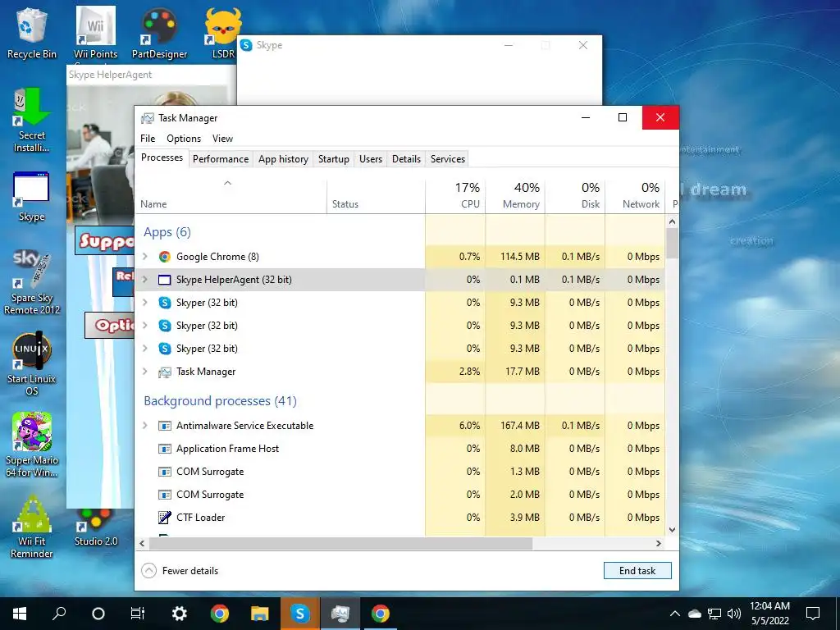Image resolution: width=840 pixels, height=630 pixels.
Task: Expand the Task Manager app row
Action: click(144, 372)
